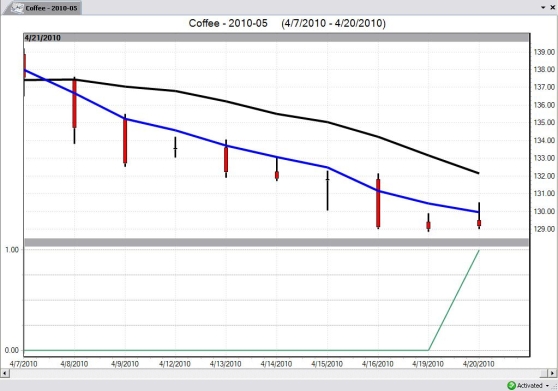
Task: Click the 132.00 price axis label
Action: [544, 176]
